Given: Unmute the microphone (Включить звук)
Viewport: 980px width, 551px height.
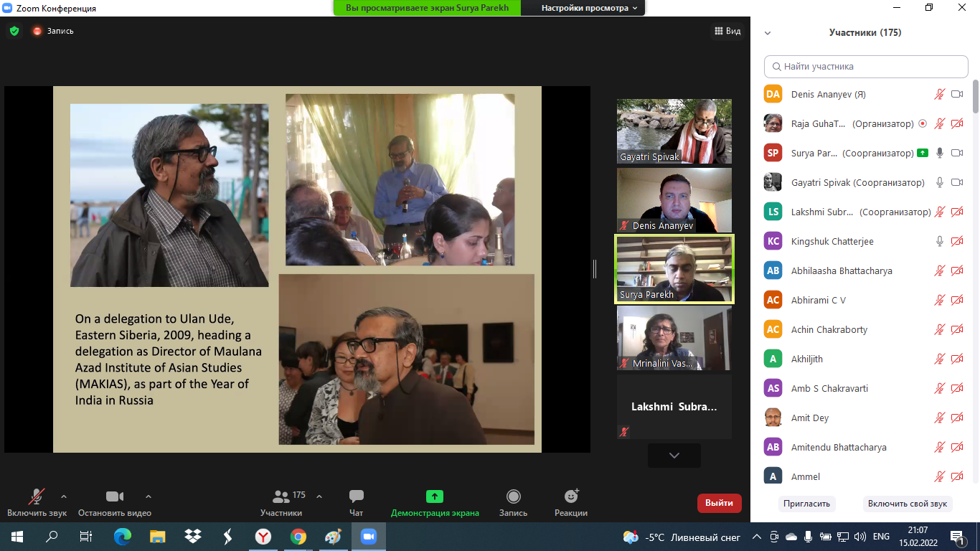Looking at the screenshot, I should coord(37,496).
